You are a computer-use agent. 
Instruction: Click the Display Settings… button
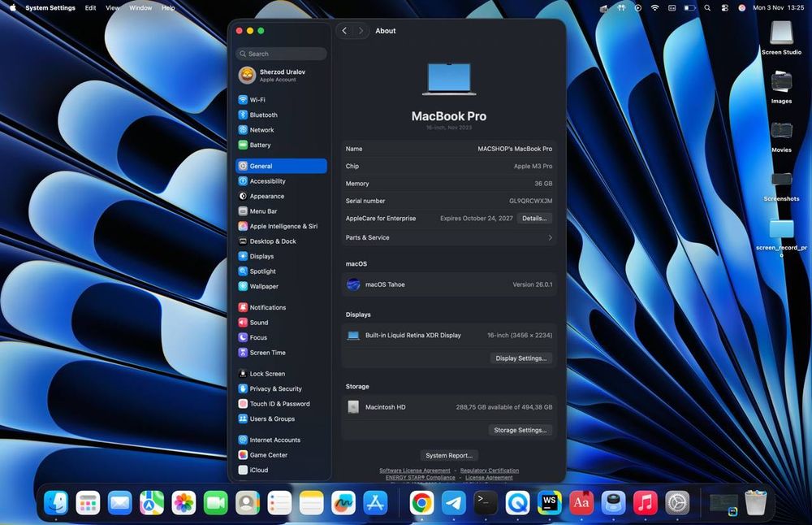pos(521,358)
